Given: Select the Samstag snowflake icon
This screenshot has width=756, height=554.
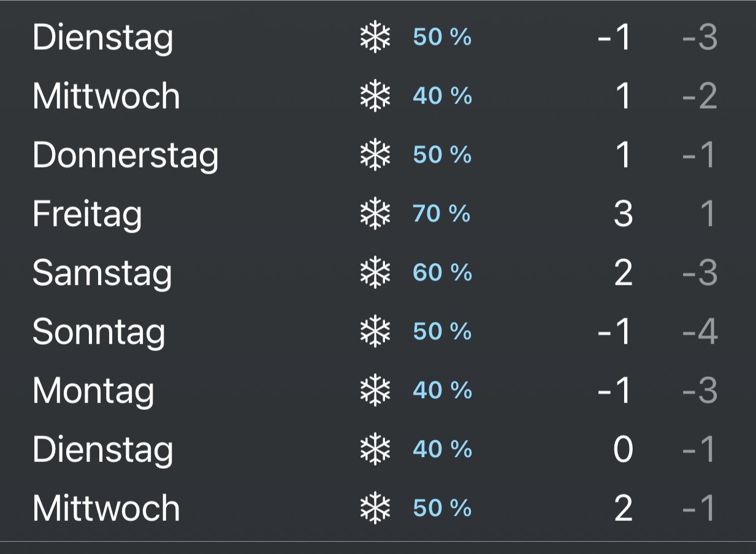Looking at the screenshot, I should click(375, 273).
